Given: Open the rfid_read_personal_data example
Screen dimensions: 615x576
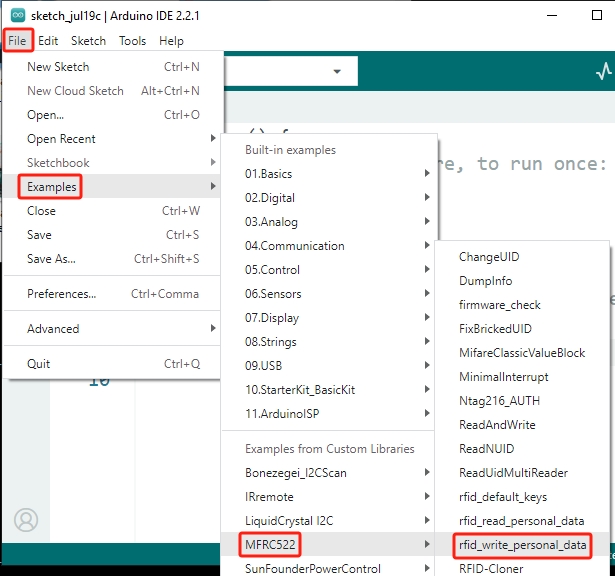Looking at the screenshot, I should tap(522, 521).
